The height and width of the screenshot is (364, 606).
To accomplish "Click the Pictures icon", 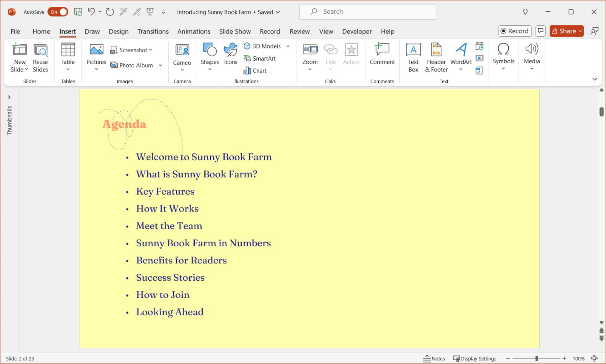I will click(96, 50).
